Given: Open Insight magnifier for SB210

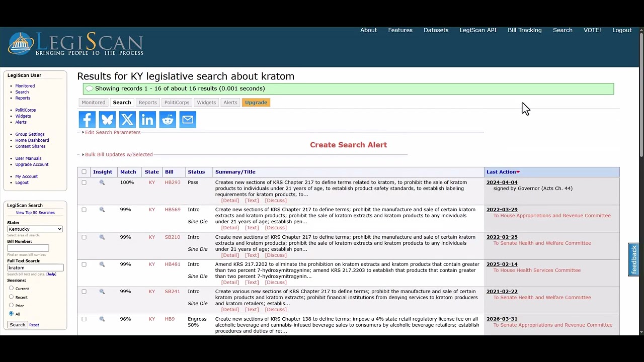Looking at the screenshot, I should tap(102, 237).
